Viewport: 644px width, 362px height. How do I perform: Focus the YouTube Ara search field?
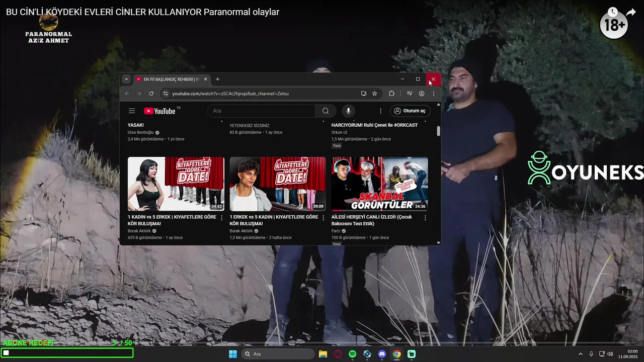click(x=261, y=111)
